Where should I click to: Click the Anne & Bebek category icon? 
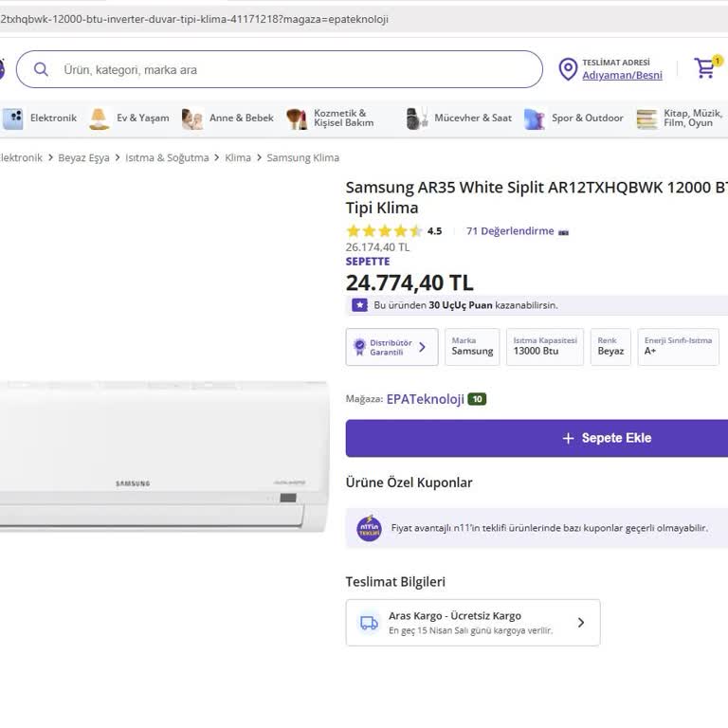(x=192, y=118)
